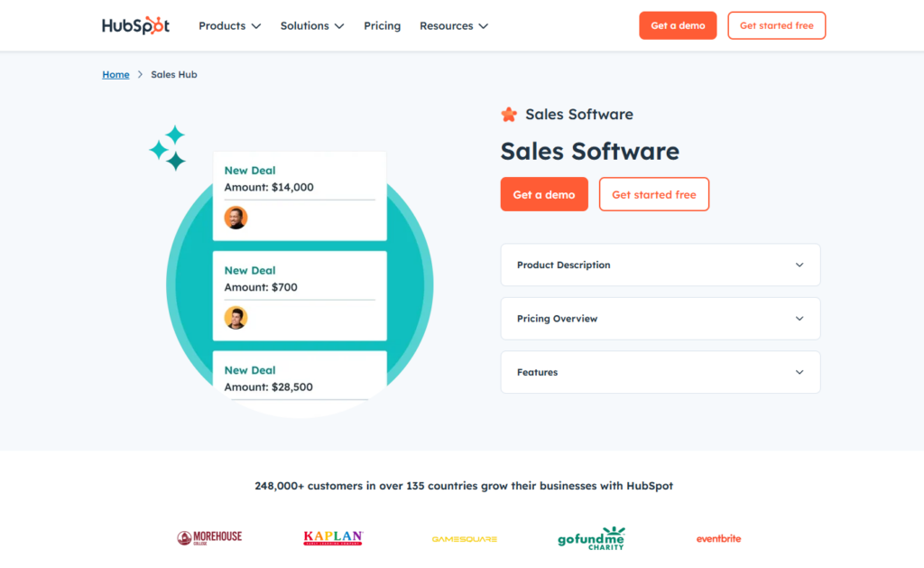This screenshot has width=924, height=568.
Task: Open the Resources dropdown menu
Action: pos(454,26)
